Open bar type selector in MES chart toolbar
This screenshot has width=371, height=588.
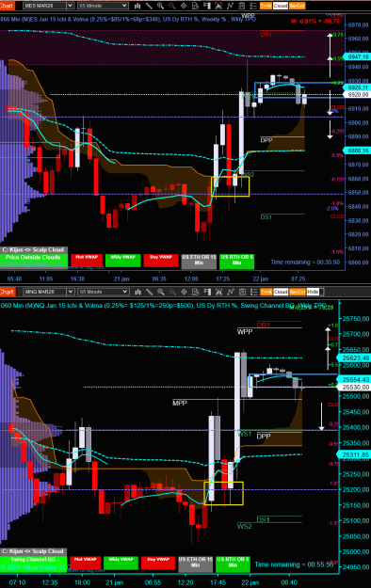click(137, 6)
